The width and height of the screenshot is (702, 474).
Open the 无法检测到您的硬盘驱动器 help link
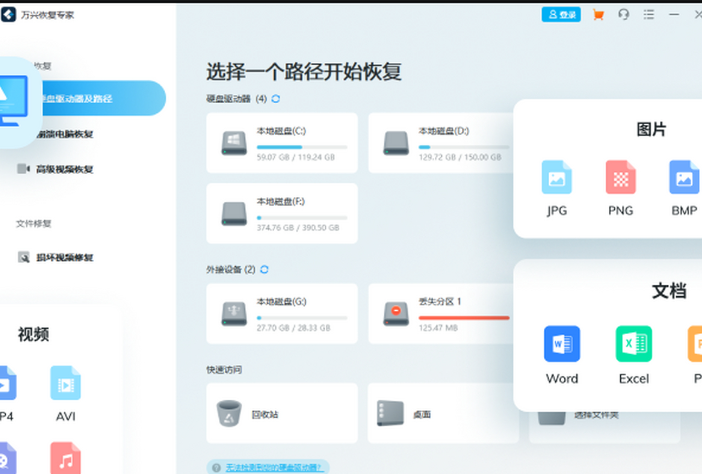274,468
